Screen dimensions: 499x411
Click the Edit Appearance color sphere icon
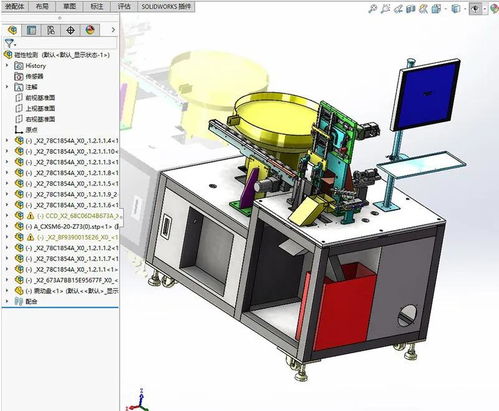point(495,9)
